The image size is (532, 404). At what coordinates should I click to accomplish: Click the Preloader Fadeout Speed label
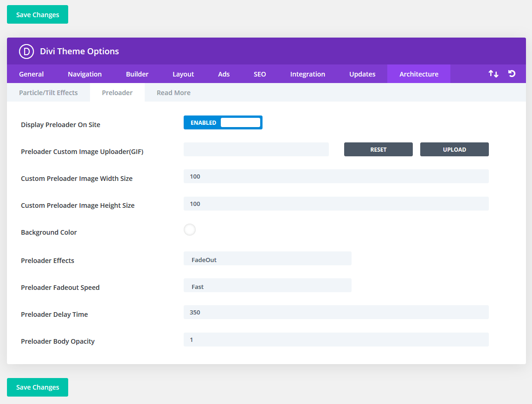pos(60,288)
